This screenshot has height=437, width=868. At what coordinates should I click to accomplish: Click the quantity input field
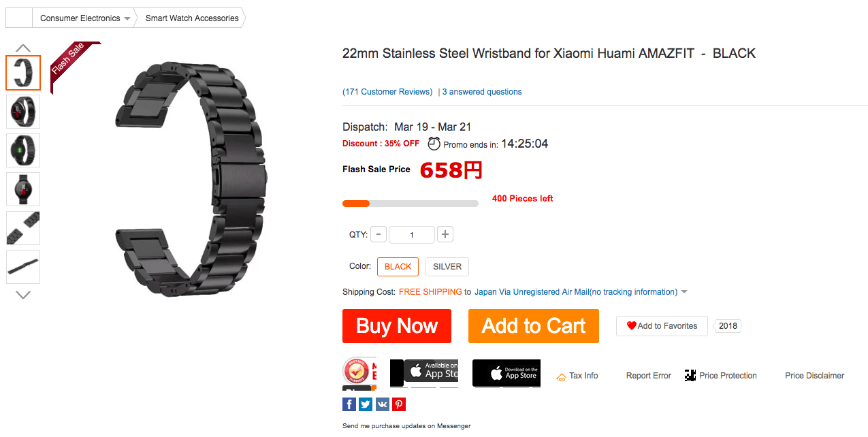pos(411,235)
